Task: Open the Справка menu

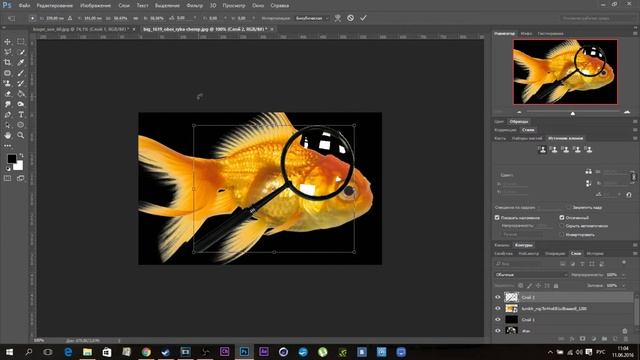Action: (280, 6)
